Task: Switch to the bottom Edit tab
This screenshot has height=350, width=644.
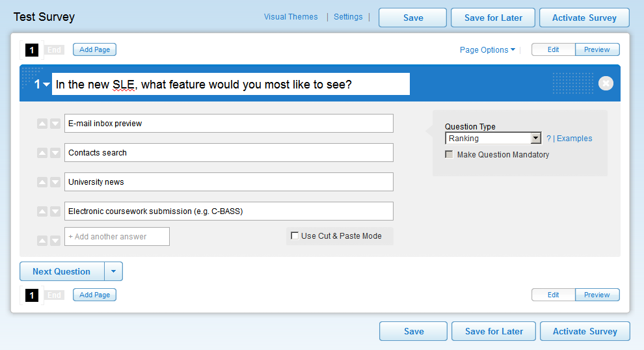Action: tap(553, 295)
